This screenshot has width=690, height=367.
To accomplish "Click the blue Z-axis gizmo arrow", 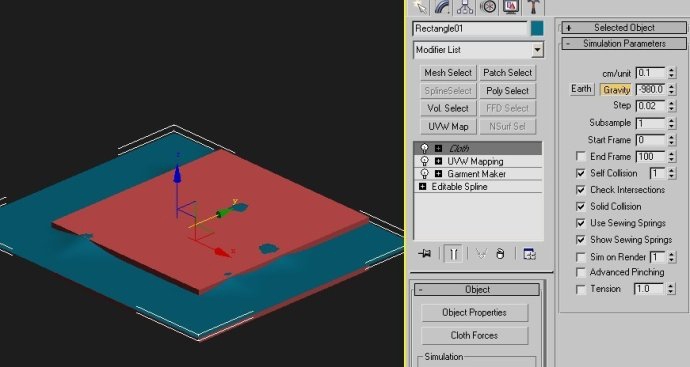I will pyautogui.click(x=177, y=174).
